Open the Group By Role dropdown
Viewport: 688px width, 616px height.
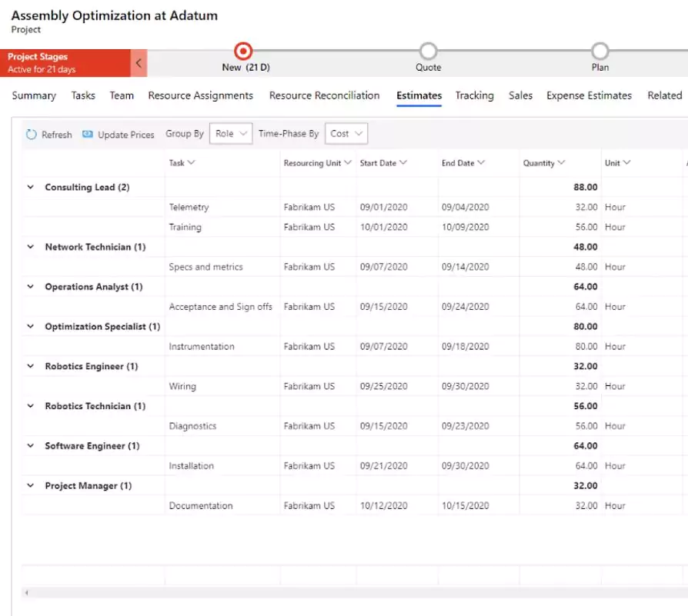[x=231, y=134]
